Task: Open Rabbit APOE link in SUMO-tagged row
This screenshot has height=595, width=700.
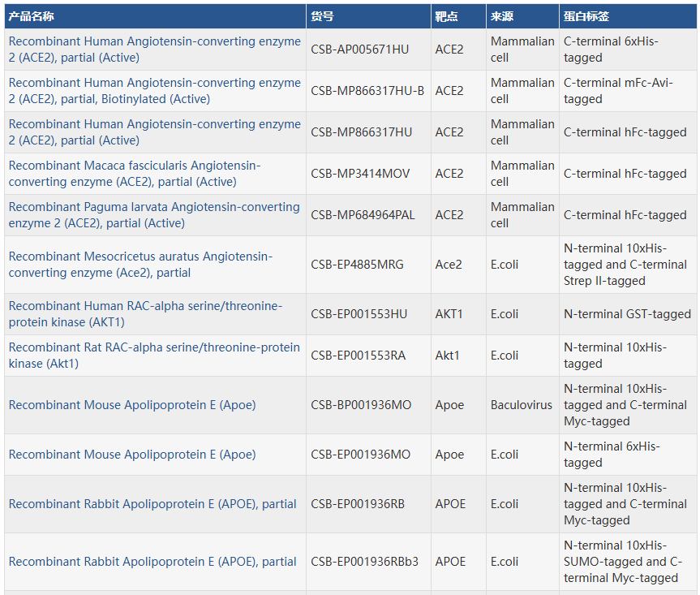Action: pyautogui.click(x=152, y=562)
